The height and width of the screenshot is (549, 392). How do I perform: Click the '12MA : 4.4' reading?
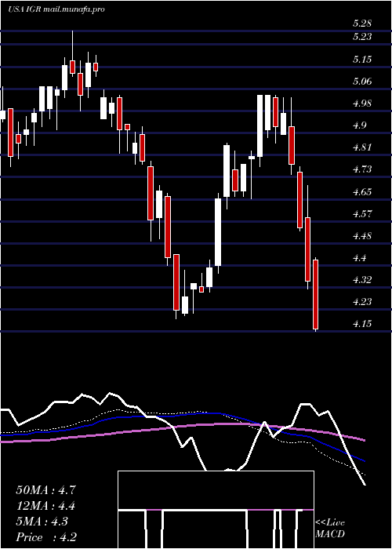point(45,506)
